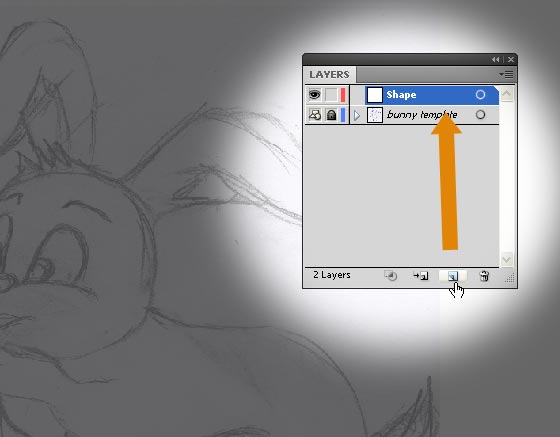Click the Shape layer red color strip
This screenshot has height=437, width=560.
pos(343,95)
